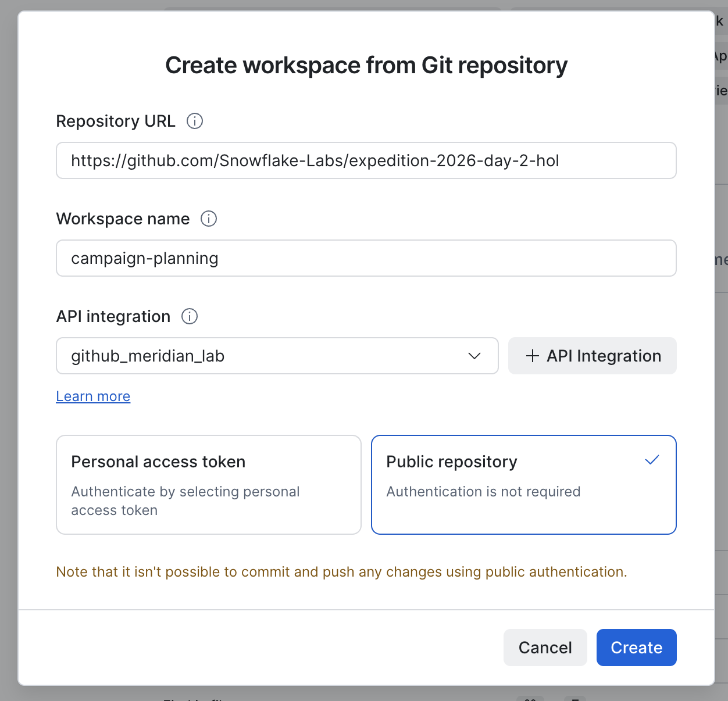Click the Create button

pos(637,648)
